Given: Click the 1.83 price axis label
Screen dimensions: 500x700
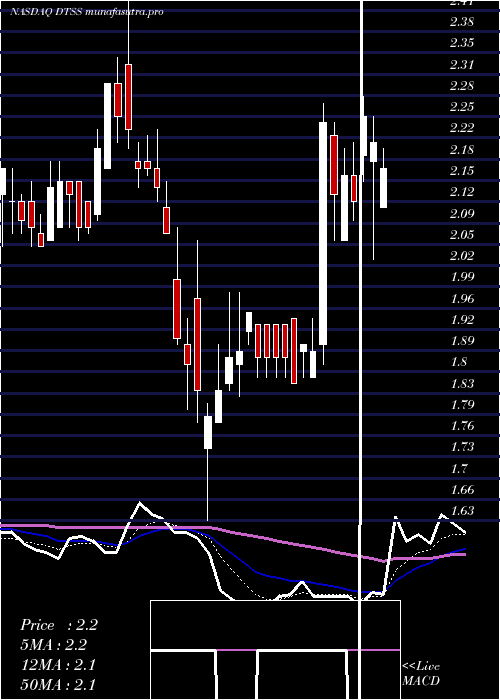Looking at the screenshot, I should [462, 383].
